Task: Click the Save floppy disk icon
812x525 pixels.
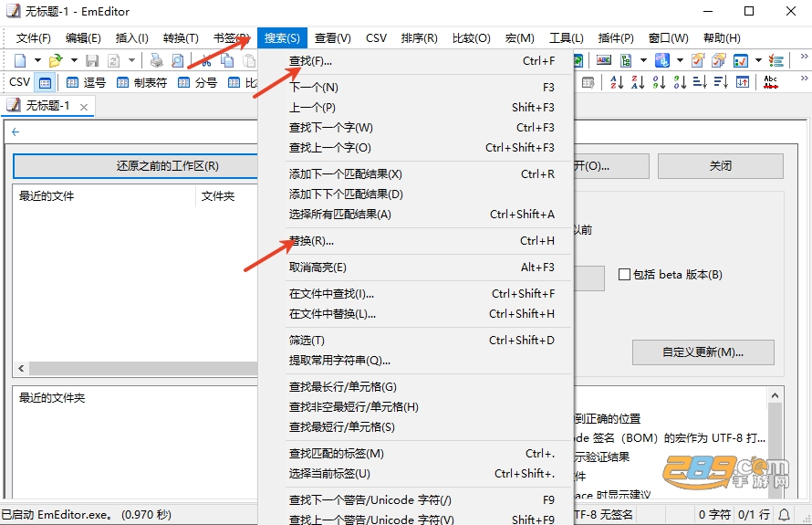Action: click(x=92, y=60)
